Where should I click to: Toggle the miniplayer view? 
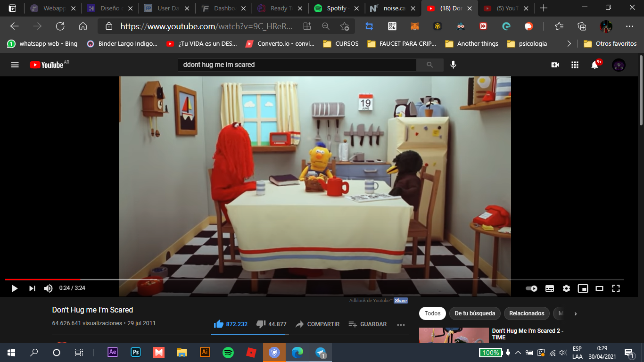(x=583, y=288)
